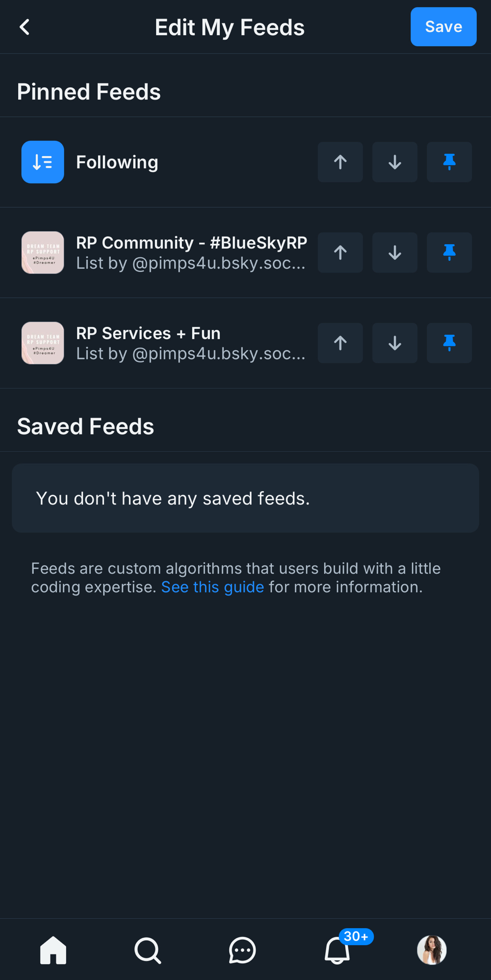The width and height of the screenshot is (491, 980).
Task: Open Notifications bell with 30+ badge
Action: point(337,950)
